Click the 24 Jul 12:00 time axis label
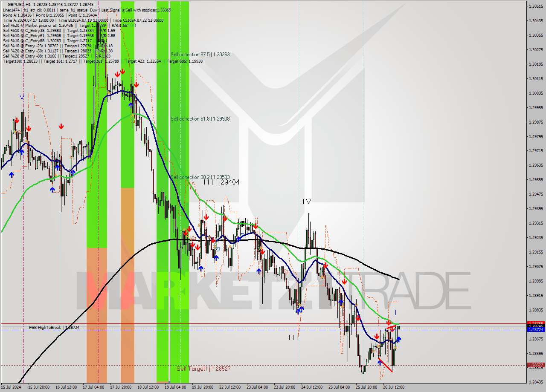546x392 pixels. [x=312, y=387]
